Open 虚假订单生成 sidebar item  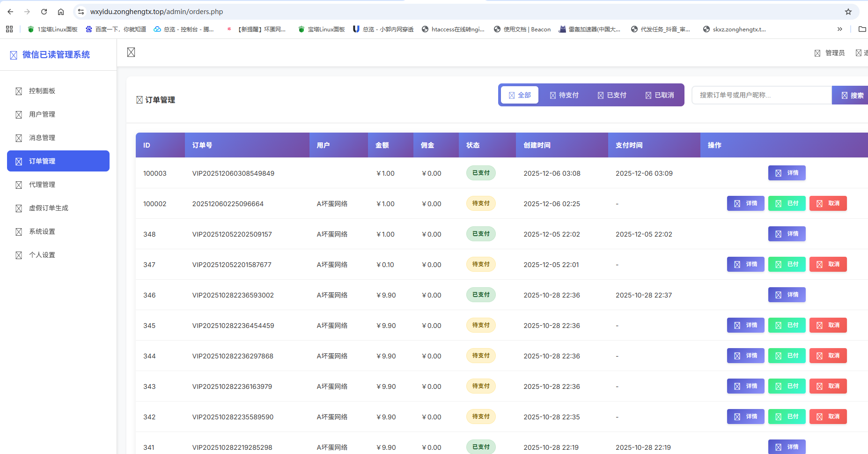(48, 208)
